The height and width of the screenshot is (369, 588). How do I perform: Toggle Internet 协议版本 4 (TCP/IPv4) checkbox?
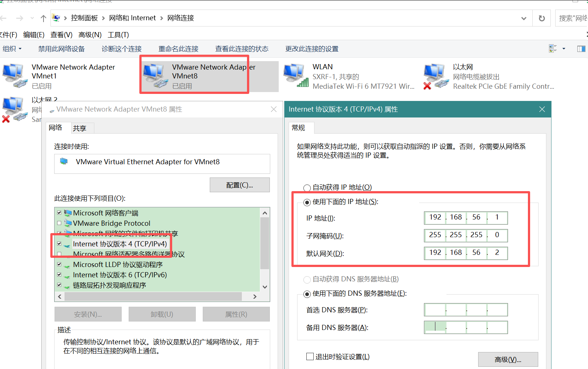59,243
